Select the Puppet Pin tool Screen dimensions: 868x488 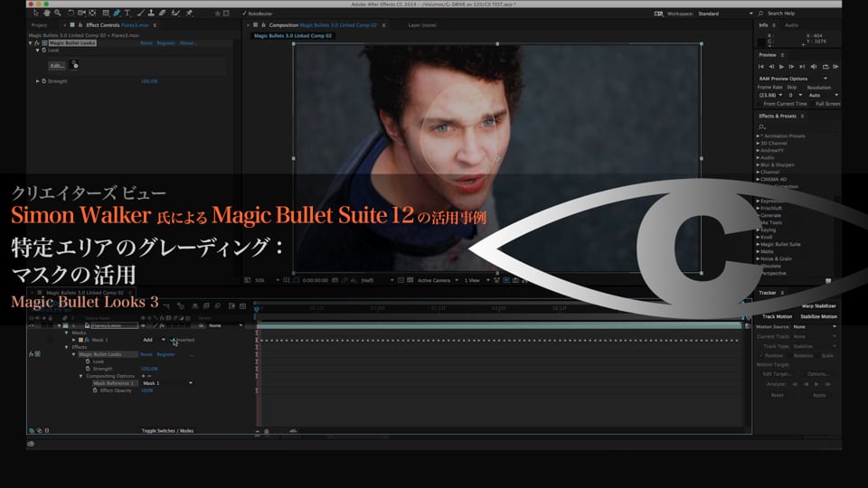pos(189,13)
